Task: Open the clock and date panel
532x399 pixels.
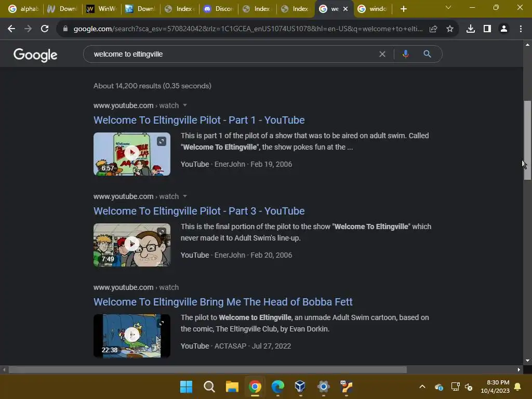Action: click(495, 387)
